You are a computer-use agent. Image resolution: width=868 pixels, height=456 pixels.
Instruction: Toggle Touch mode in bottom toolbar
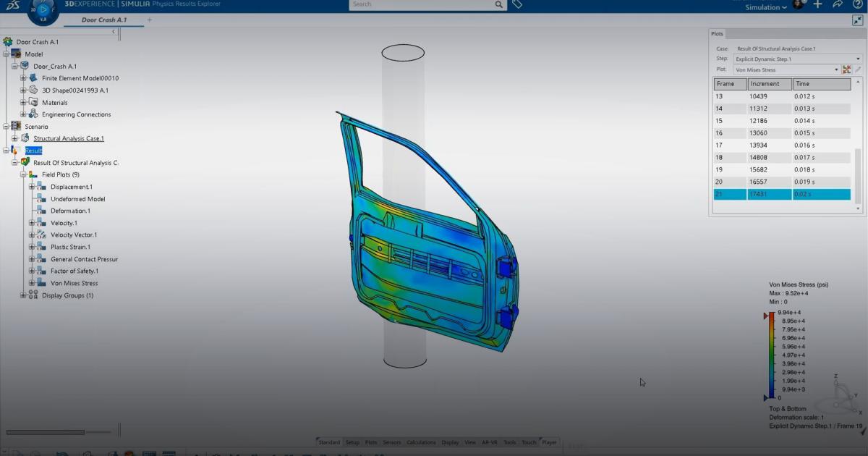(x=529, y=442)
